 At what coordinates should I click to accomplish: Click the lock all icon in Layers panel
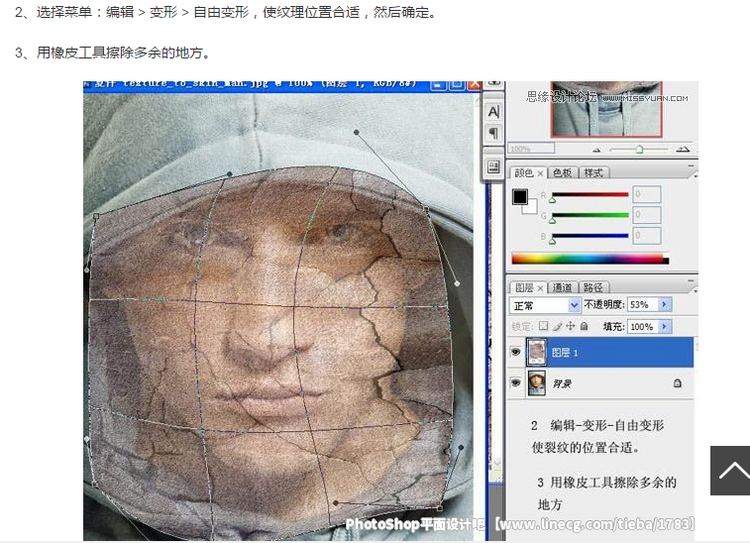click(585, 326)
